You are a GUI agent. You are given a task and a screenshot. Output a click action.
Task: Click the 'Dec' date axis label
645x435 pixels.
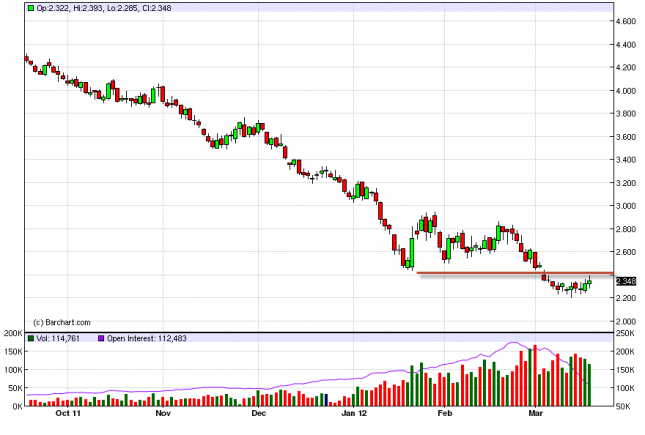click(258, 413)
